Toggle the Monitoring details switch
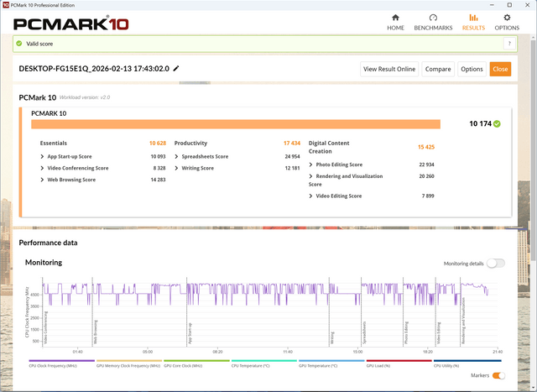Viewport: 537px width, 392px height. [496, 264]
